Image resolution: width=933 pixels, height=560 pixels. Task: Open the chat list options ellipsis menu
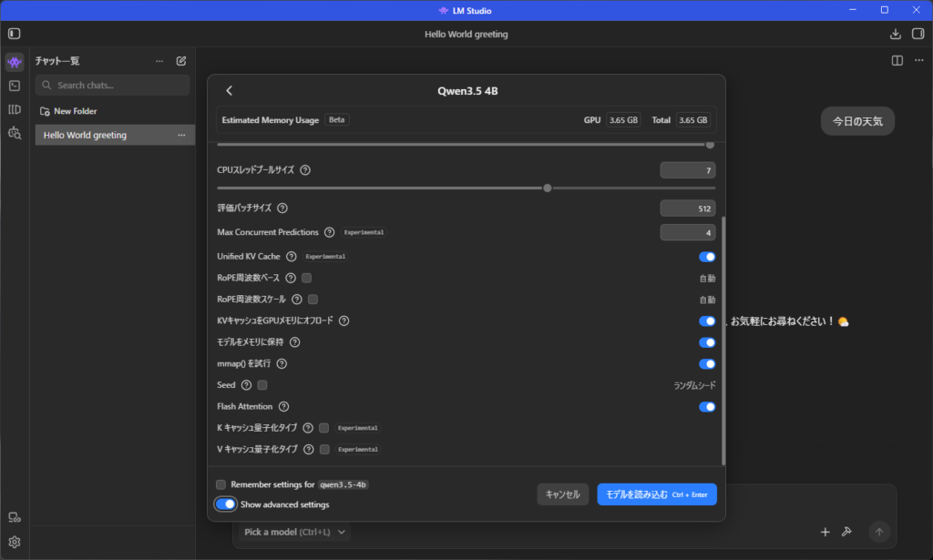[x=159, y=61]
